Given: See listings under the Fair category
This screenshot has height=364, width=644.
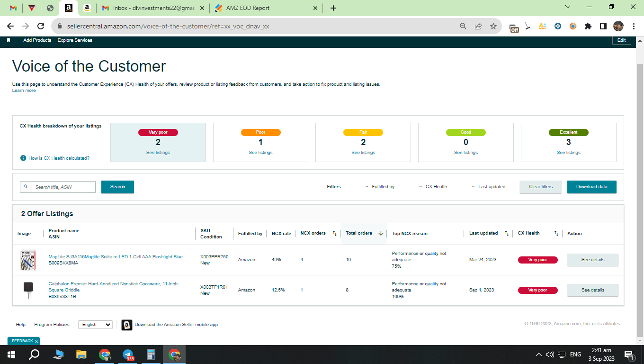Looking at the screenshot, I should [363, 153].
